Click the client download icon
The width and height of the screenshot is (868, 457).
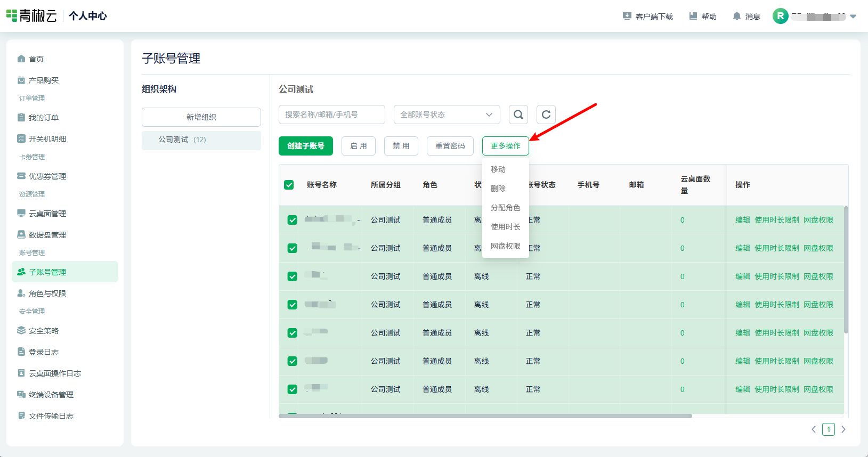pyautogui.click(x=627, y=16)
